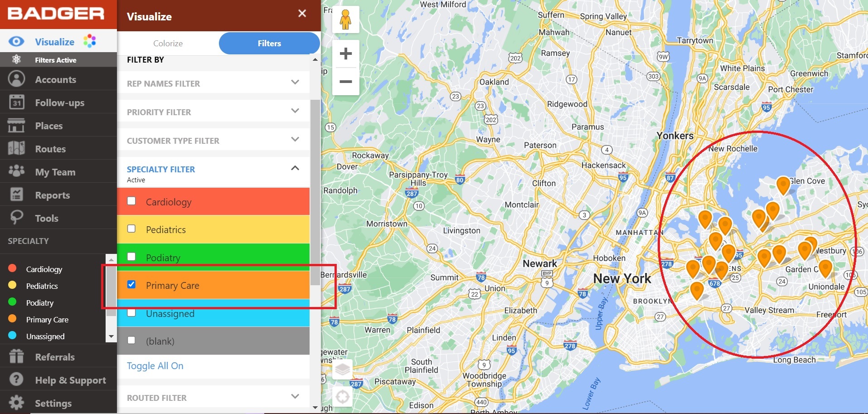
Task: Open the Follow-ups calendar icon
Action: click(16, 102)
